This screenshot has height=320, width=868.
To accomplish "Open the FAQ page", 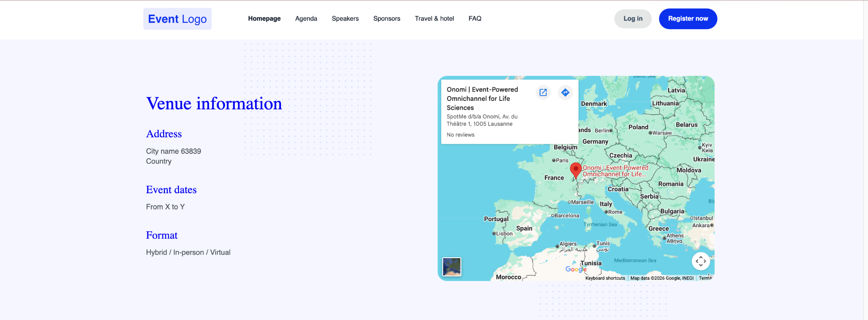I will pyautogui.click(x=475, y=19).
